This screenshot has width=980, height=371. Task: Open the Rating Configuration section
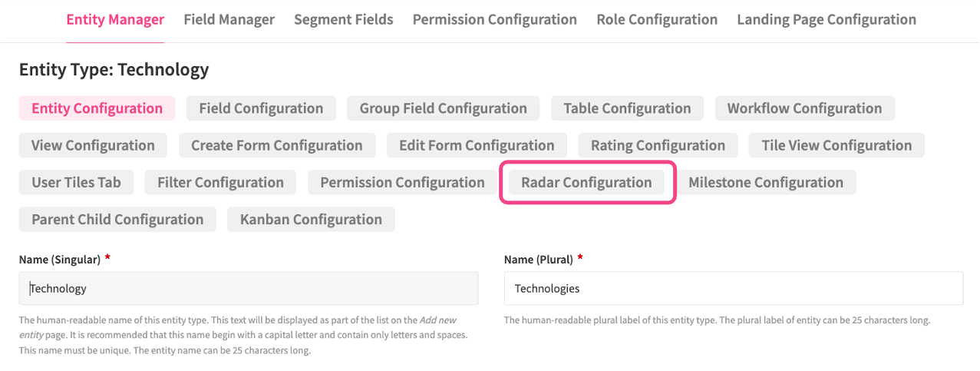[658, 145]
